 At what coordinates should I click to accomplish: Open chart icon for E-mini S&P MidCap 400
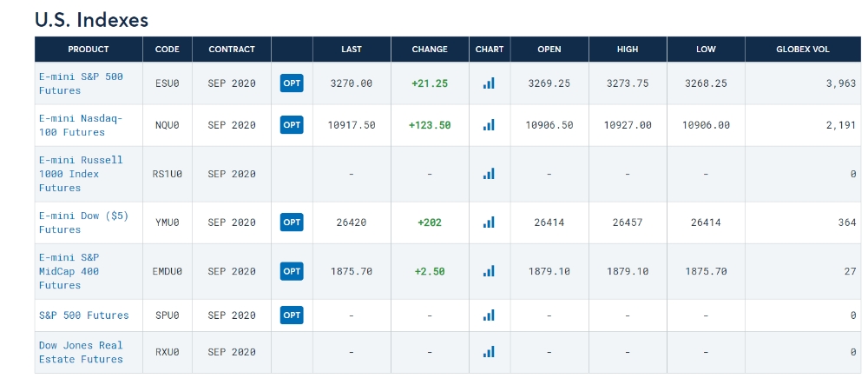(489, 271)
